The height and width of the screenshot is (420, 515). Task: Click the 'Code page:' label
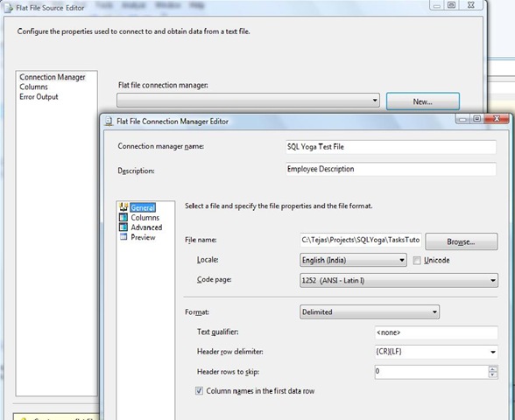214,280
